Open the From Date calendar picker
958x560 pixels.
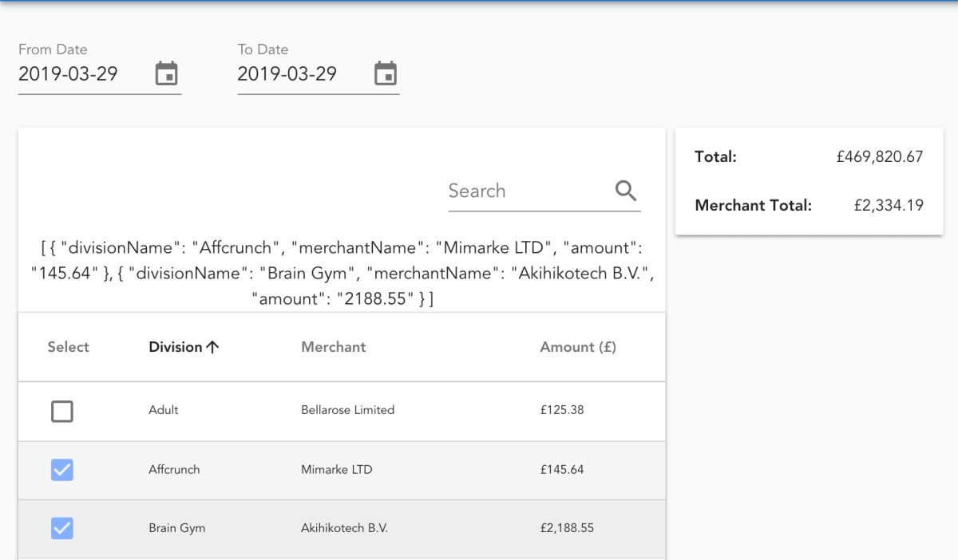tap(166, 73)
